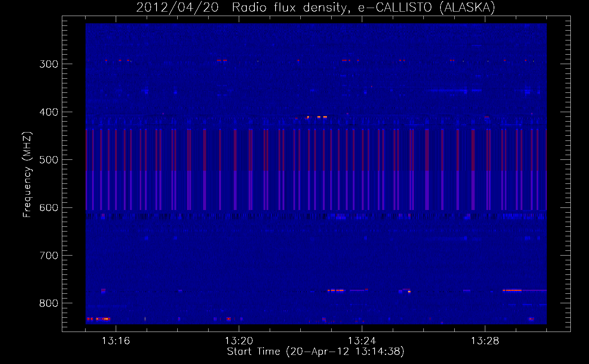Click the 300 frequency tick label
This screenshot has width=589, height=364.
(49, 64)
